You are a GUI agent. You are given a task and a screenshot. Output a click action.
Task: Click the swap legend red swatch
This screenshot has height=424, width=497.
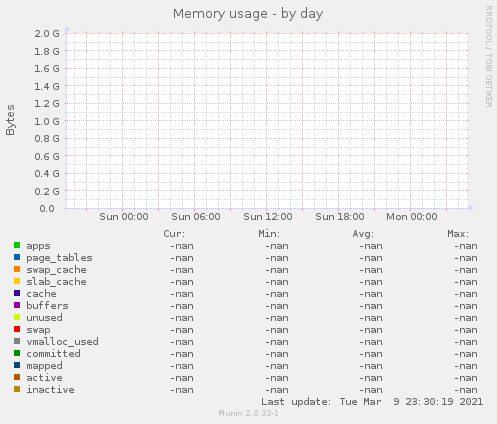point(17,329)
